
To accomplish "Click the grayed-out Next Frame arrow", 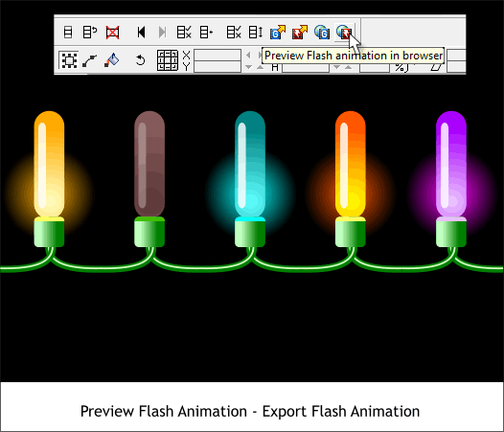I will click(162, 33).
